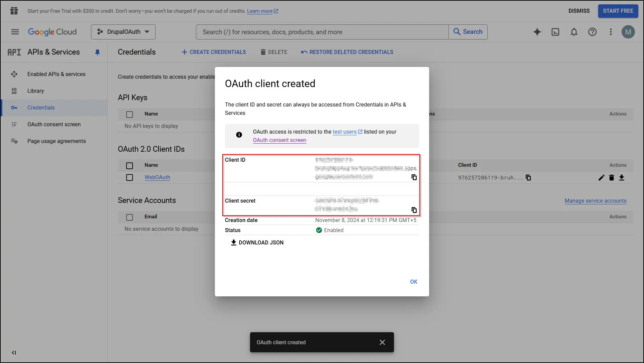Open notifications bell

click(574, 32)
